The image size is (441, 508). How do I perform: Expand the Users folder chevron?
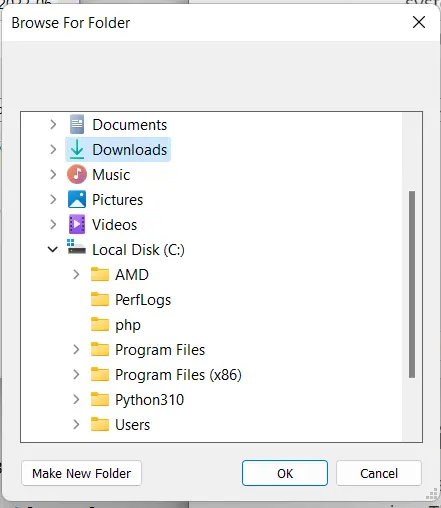point(76,424)
